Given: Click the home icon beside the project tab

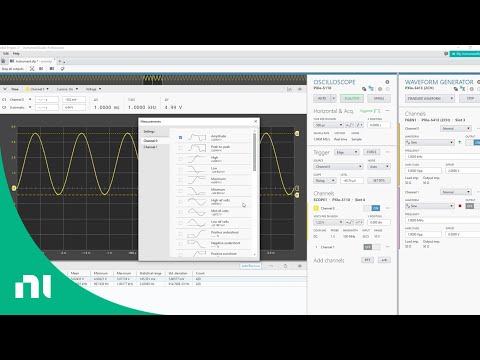Looking at the screenshot, I should tap(3, 61).
